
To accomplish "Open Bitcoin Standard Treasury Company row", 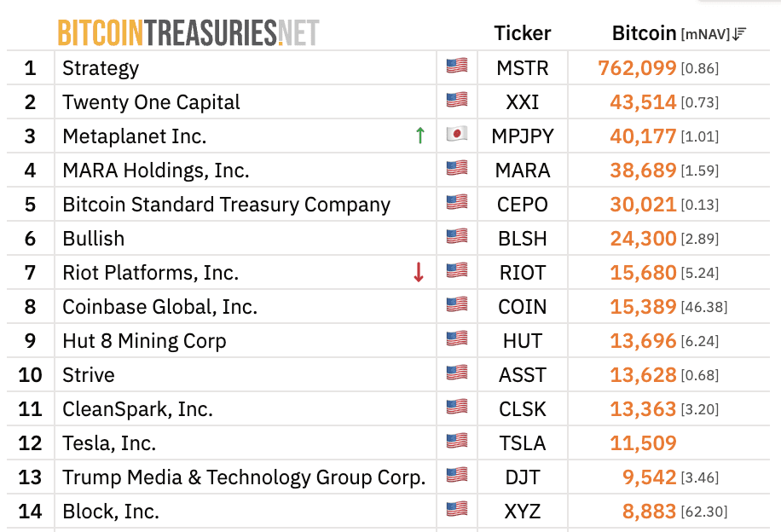I will tap(226, 205).
